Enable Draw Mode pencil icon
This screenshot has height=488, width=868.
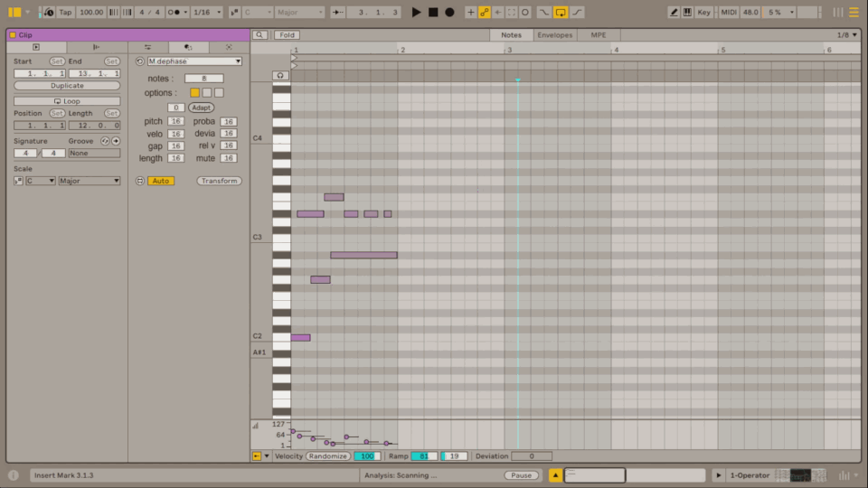pos(675,12)
